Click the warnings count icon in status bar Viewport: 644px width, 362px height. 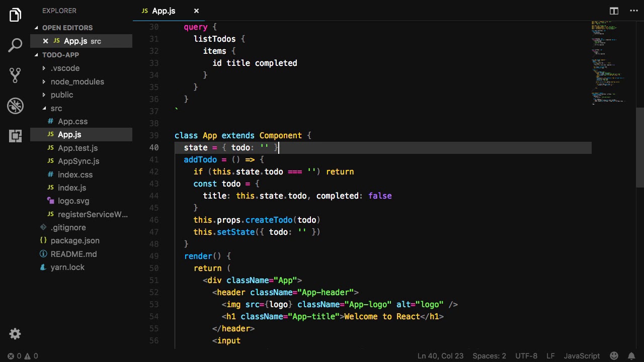point(28,356)
